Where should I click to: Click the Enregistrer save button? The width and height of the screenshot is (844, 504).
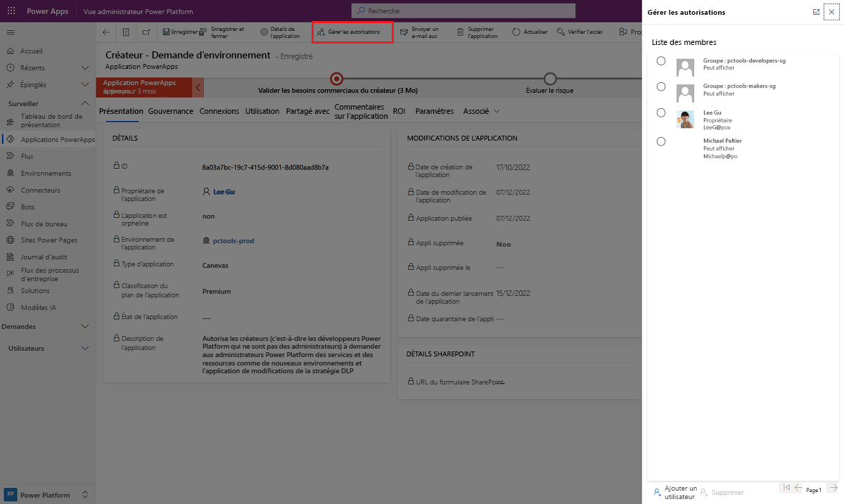[x=179, y=32]
